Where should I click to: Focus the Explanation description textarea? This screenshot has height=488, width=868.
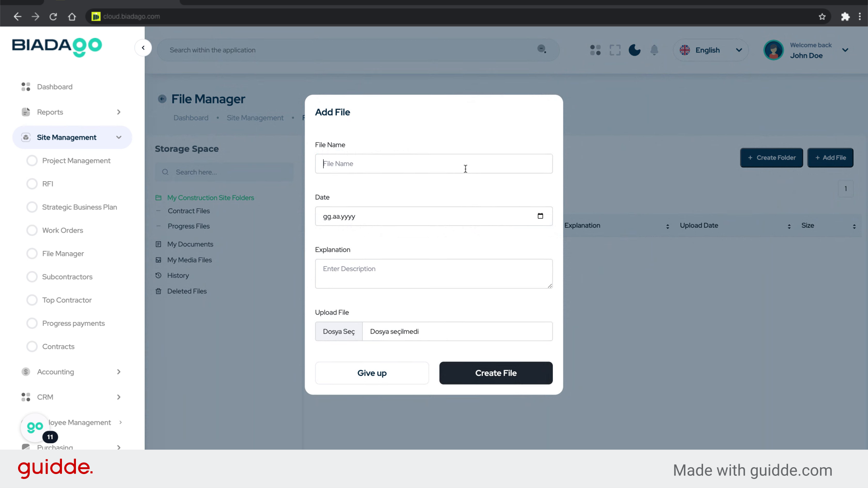(x=434, y=274)
